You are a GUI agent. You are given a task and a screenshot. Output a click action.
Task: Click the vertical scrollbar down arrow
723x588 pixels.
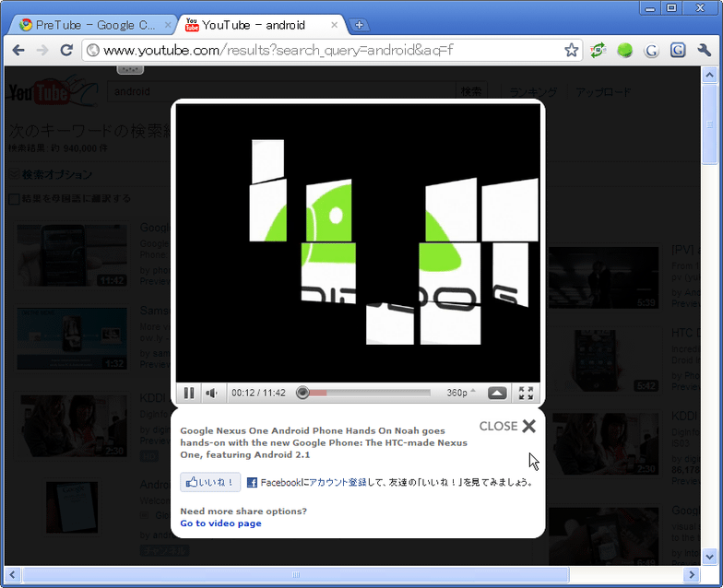click(709, 557)
